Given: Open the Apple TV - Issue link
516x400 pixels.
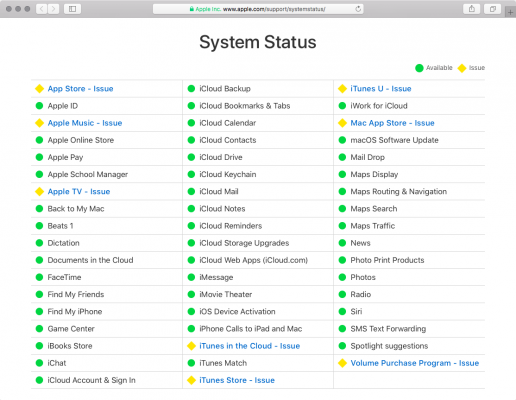Looking at the screenshot, I should 79,192.
